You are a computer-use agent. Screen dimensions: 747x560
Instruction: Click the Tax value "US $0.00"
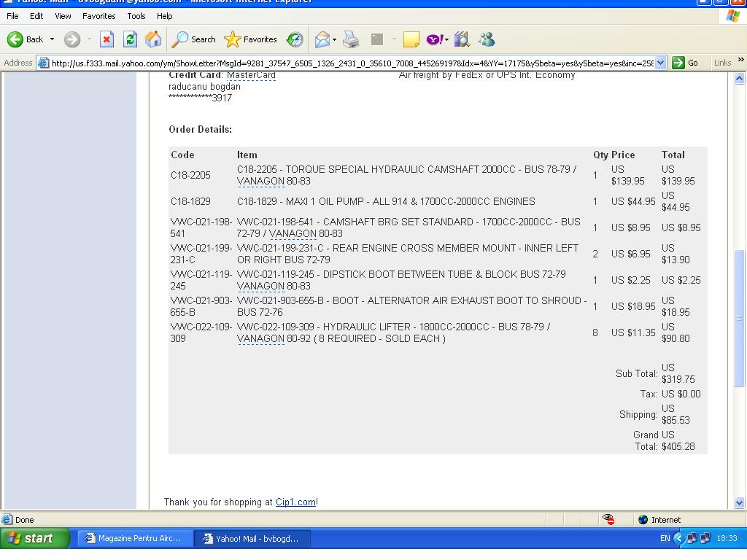681,394
